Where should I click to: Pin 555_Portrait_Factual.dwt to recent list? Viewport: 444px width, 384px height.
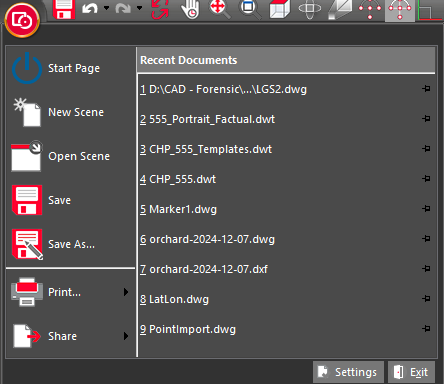coord(426,119)
